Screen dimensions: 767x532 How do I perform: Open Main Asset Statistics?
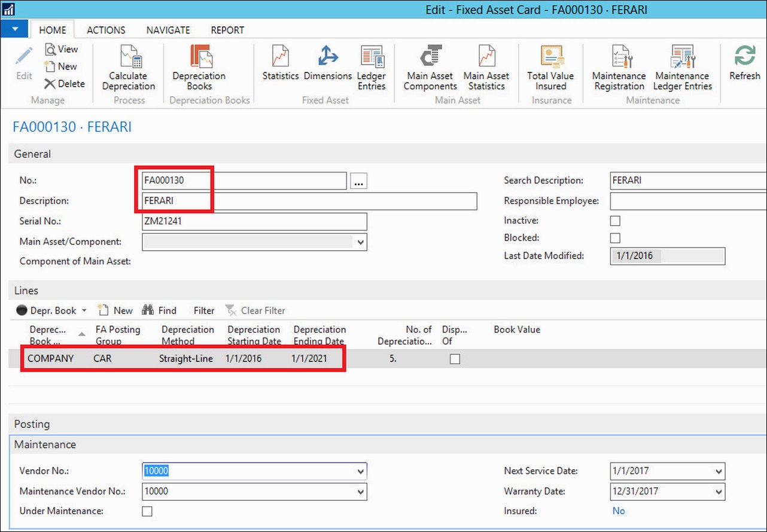[486, 67]
